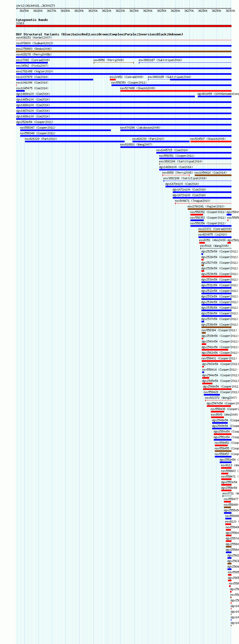Open variant nsv558354 (Cooper2011) label

coord(208,223)
